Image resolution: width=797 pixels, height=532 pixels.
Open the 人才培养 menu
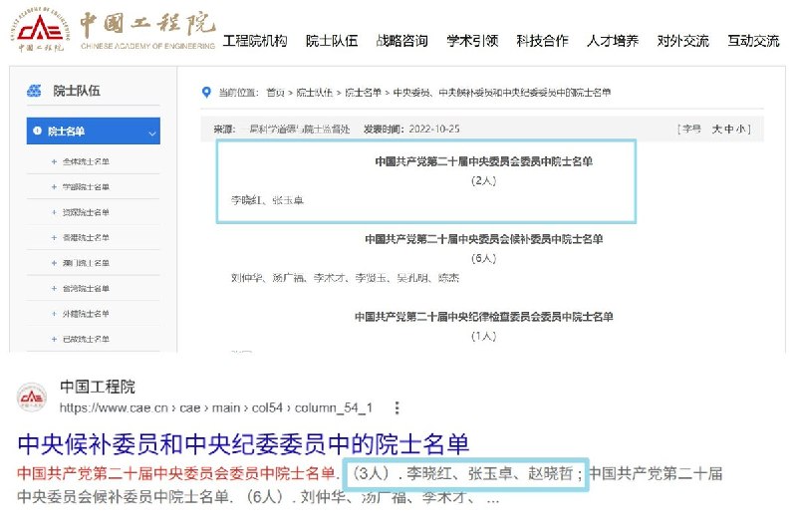point(613,41)
